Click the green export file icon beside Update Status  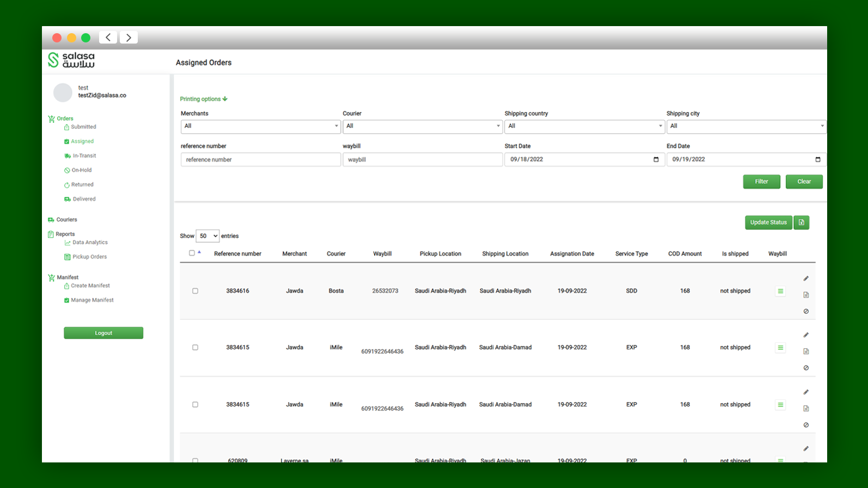[801, 223]
